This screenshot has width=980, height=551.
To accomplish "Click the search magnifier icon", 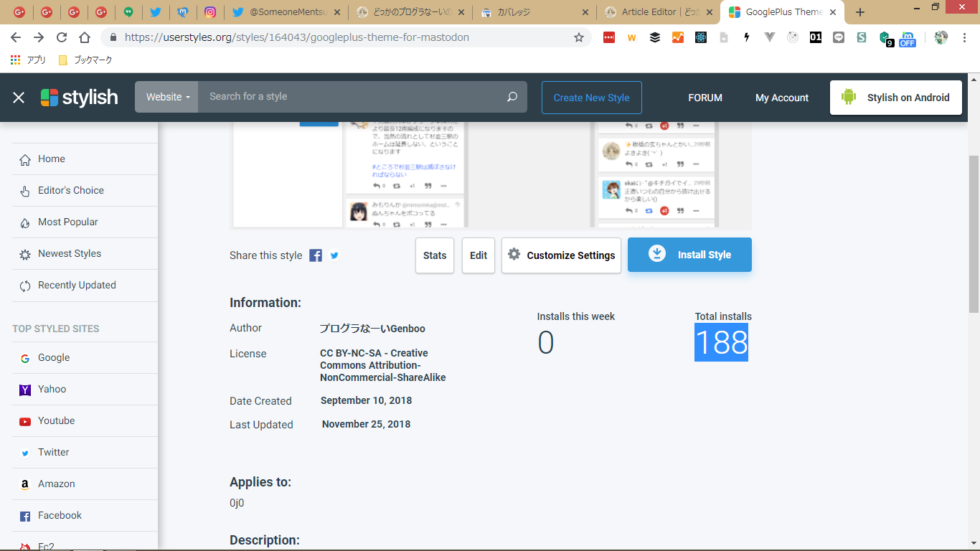I will point(512,97).
